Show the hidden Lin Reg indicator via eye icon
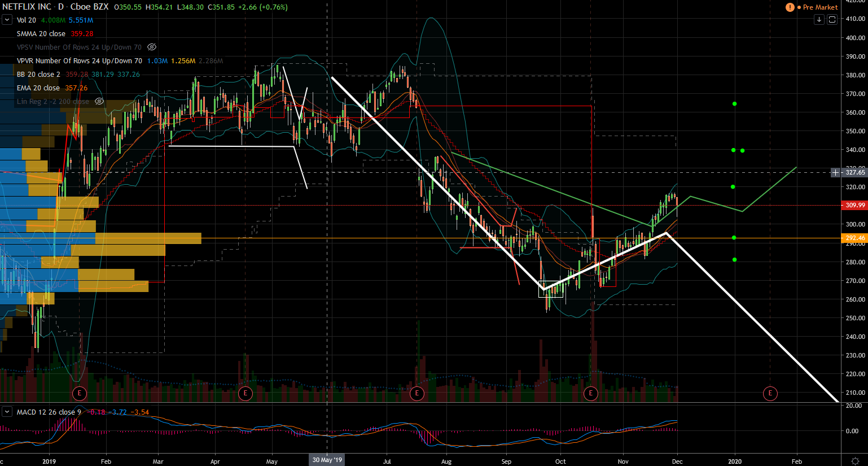868x466 pixels. pos(99,101)
